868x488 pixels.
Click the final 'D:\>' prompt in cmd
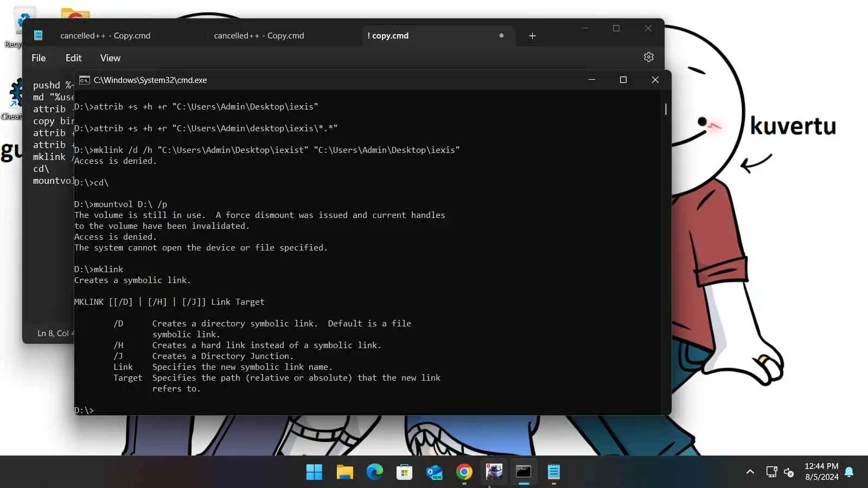click(x=84, y=410)
